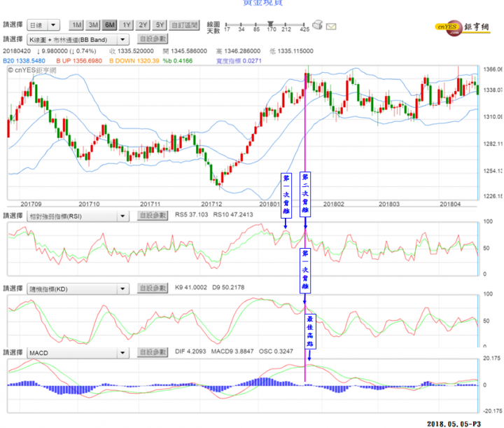
Task: Select the active 6M time range
Action: 110,25
